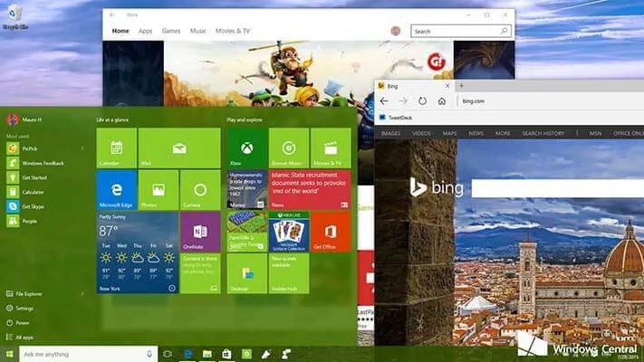Click the Cortana microphone icon
Viewport: 644px width, 362px height.
149,354
